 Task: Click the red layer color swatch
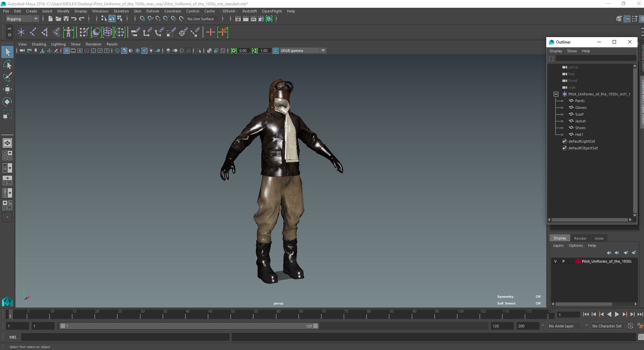click(578, 261)
